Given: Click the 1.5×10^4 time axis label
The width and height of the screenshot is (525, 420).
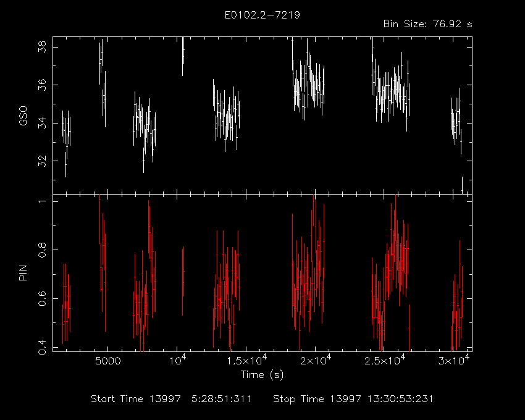Looking at the screenshot, I should (x=246, y=360).
